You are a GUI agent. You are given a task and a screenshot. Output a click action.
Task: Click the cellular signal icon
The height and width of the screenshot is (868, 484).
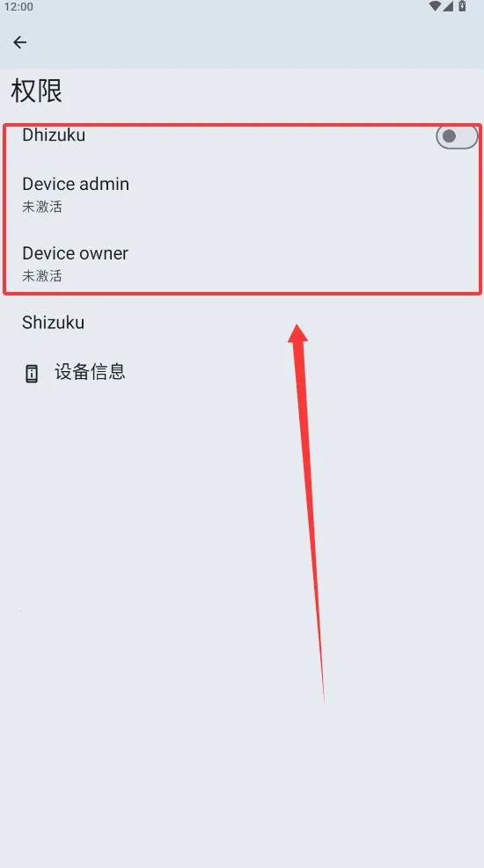448,6
